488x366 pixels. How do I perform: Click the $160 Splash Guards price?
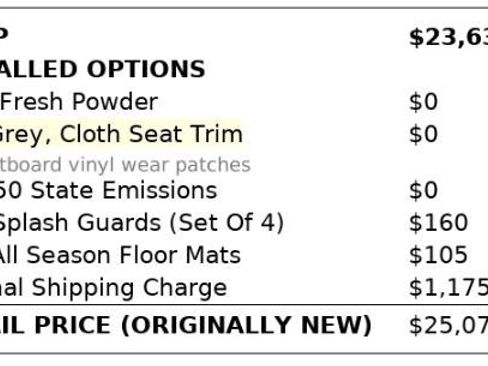click(x=438, y=223)
